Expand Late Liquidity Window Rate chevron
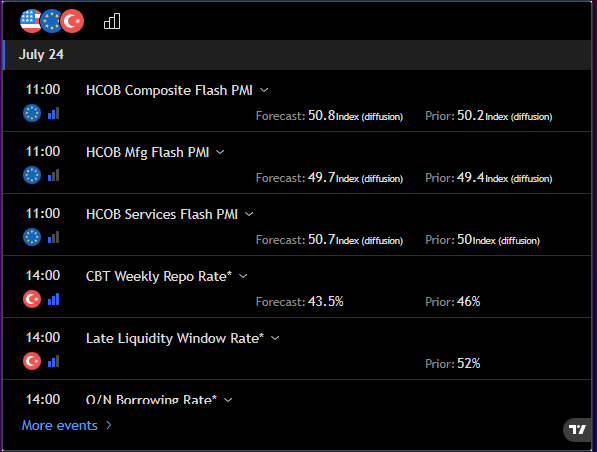597x452 pixels. tap(275, 338)
